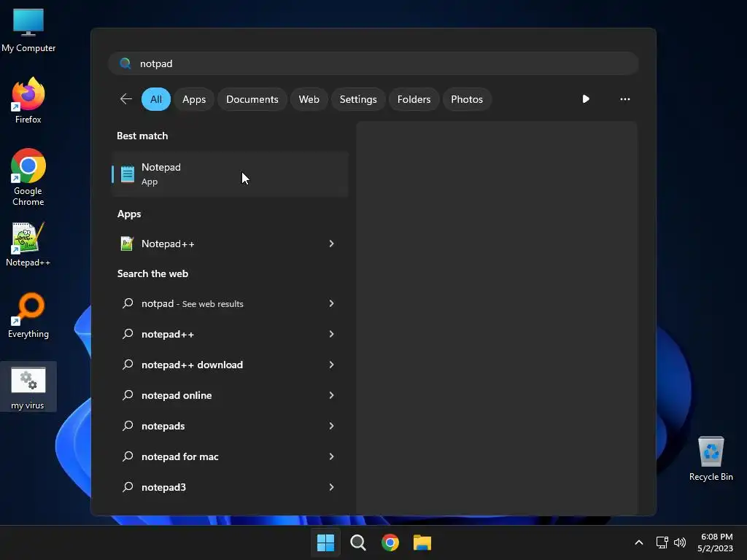
Task: Select the Google Chrome desktop shortcut
Action: point(28,177)
